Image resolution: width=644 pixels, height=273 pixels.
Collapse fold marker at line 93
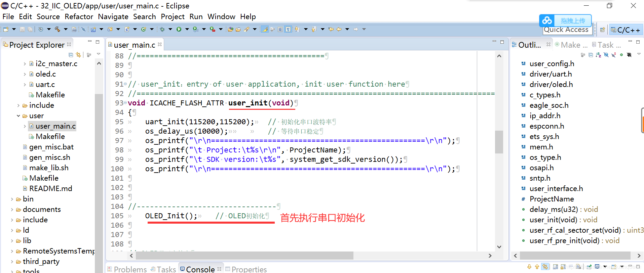click(125, 102)
